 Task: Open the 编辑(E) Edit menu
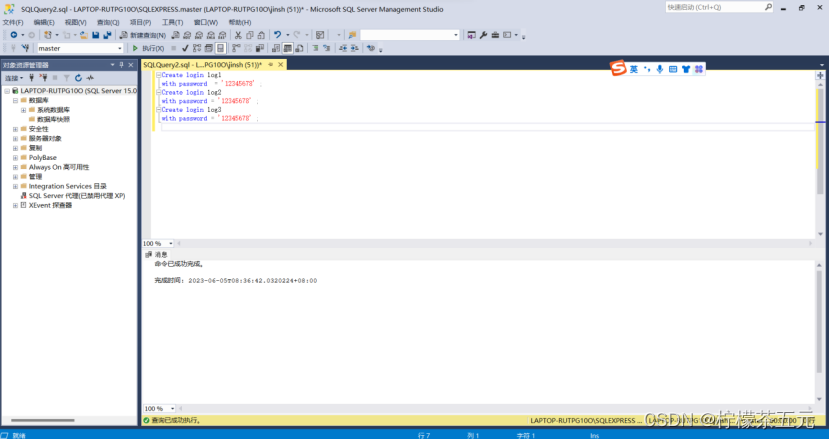click(x=43, y=22)
